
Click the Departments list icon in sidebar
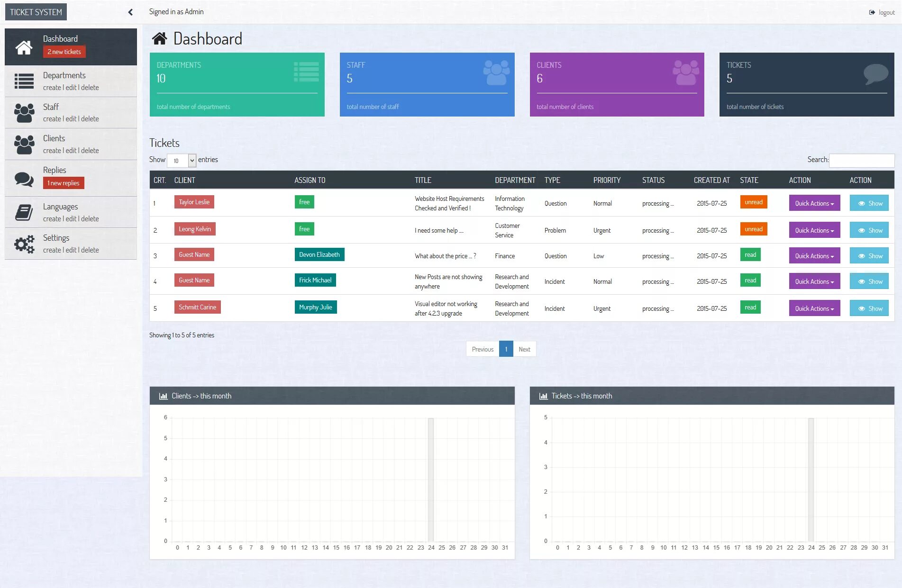24,81
